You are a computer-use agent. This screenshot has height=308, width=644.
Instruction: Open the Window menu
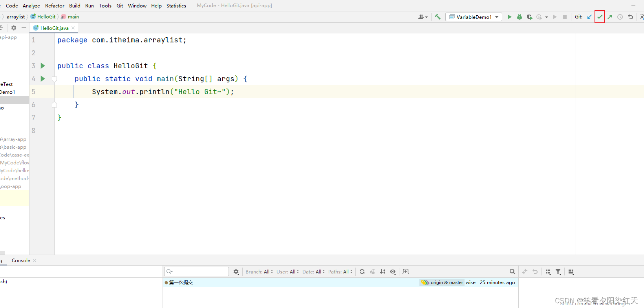pos(137,5)
